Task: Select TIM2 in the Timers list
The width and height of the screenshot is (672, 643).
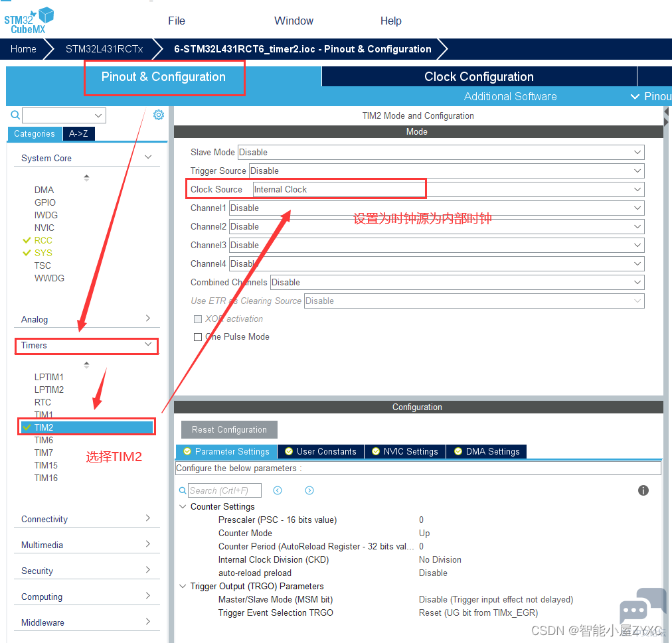Action: [87, 427]
